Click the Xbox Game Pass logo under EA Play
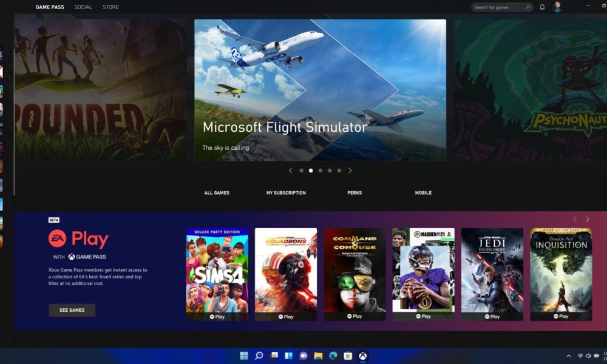This screenshot has height=364, width=607. [x=87, y=257]
